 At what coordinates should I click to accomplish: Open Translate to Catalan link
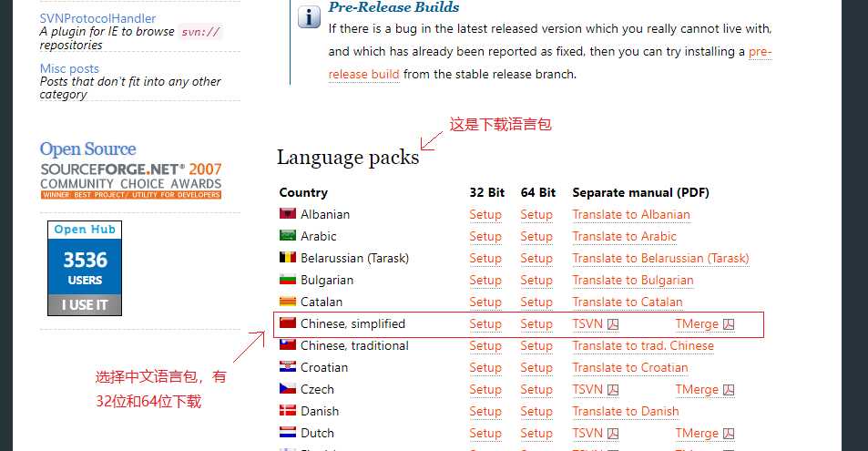click(x=628, y=302)
